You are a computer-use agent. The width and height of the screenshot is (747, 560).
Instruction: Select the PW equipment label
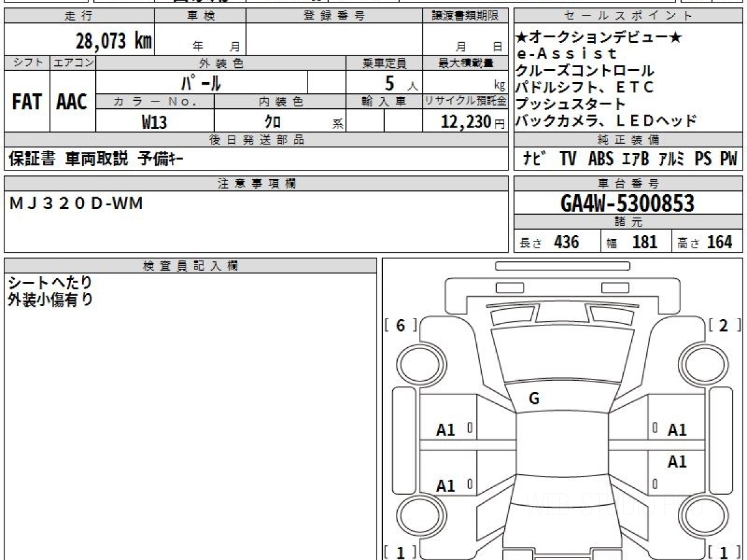tap(728, 159)
